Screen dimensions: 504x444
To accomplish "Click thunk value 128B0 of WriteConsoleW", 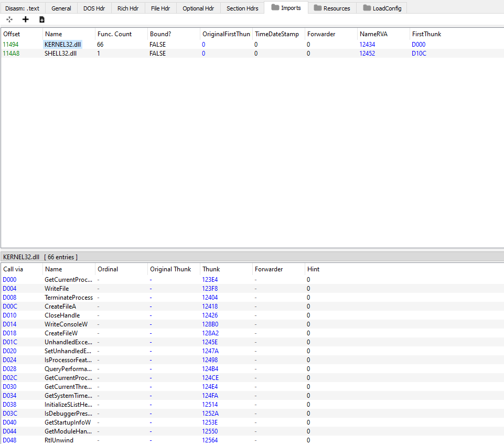I will tap(210, 324).
